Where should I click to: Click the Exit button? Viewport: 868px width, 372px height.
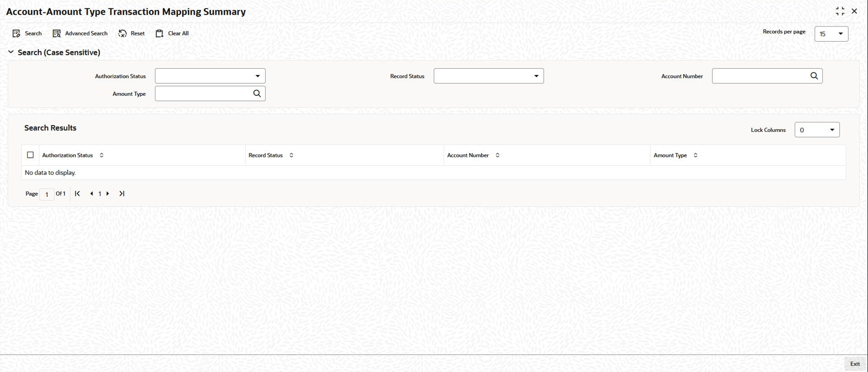(x=855, y=364)
